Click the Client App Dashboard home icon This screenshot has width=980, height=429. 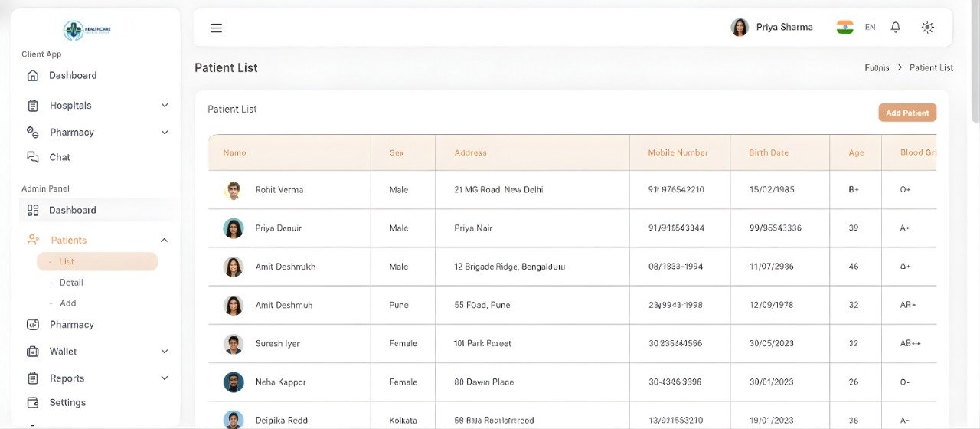(33, 76)
